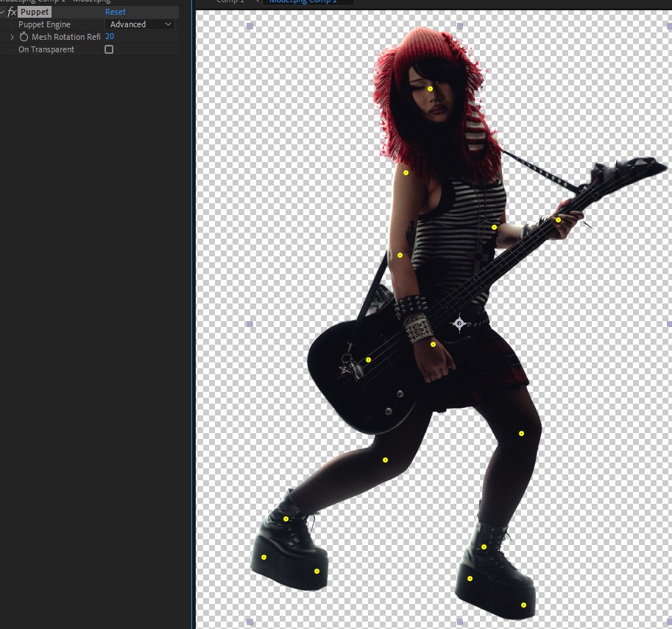Expand the Mesh Rotation Refinement property
The image size is (672, 629).
click(x=12, y=37)
